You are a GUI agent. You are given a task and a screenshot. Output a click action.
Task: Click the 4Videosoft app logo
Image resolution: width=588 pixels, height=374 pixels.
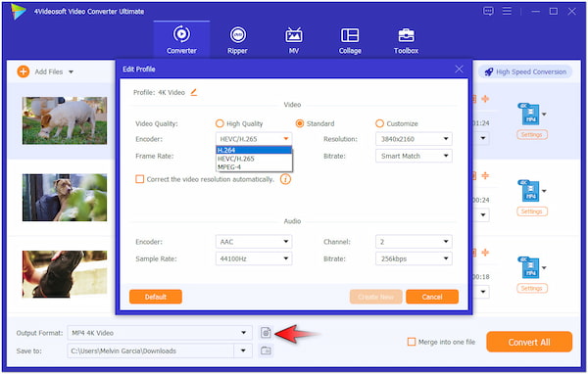pyautogui.click(x=18, y=12)
